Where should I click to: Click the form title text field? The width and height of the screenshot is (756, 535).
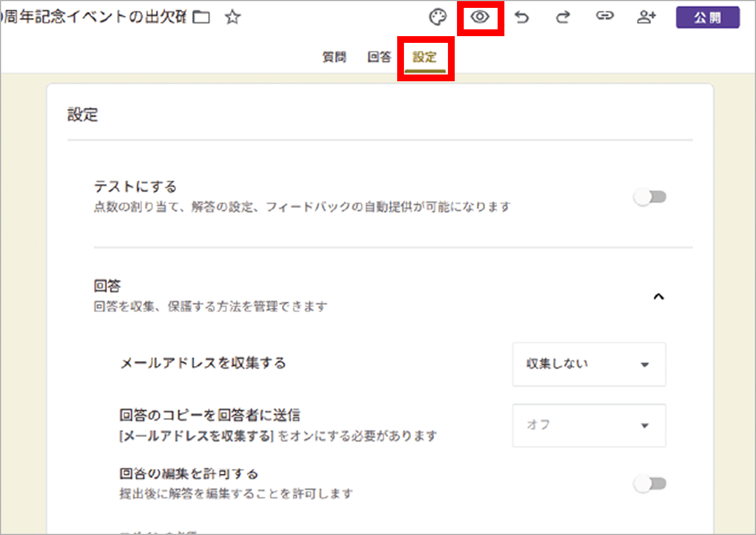[x=93, y=17]
